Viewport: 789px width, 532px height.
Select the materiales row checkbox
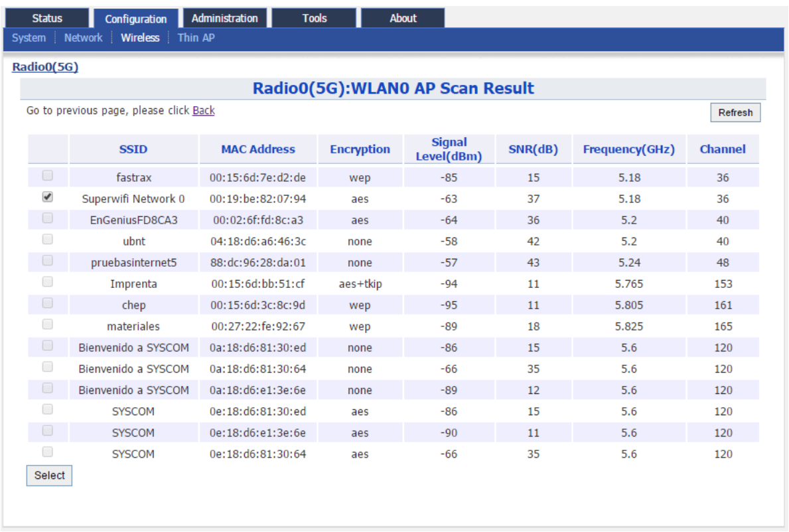[x=47, y=324]
